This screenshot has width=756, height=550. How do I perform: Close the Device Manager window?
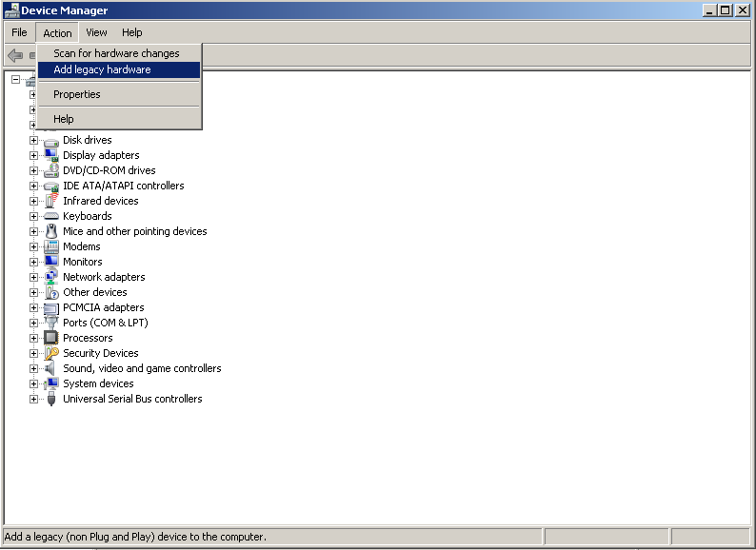(x=743, y=10)
